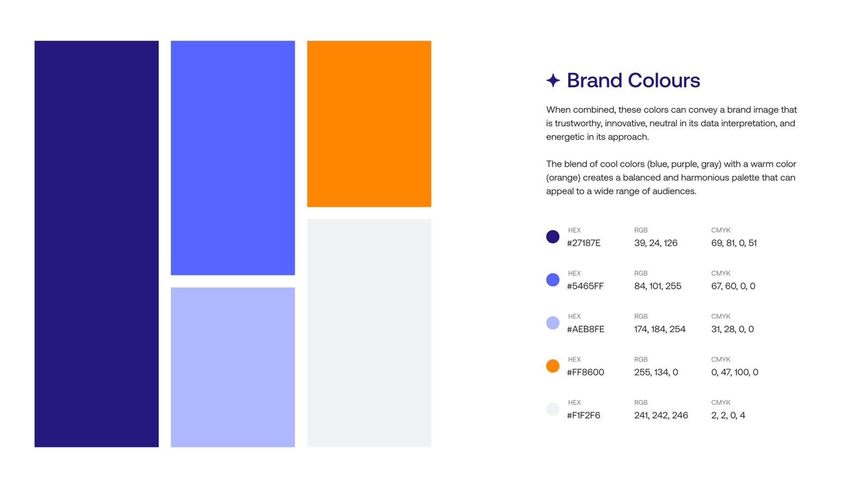This screenshot has width=868, height=488.
Task: Click the RGB value 255, 134, 0
Action: 656,372
